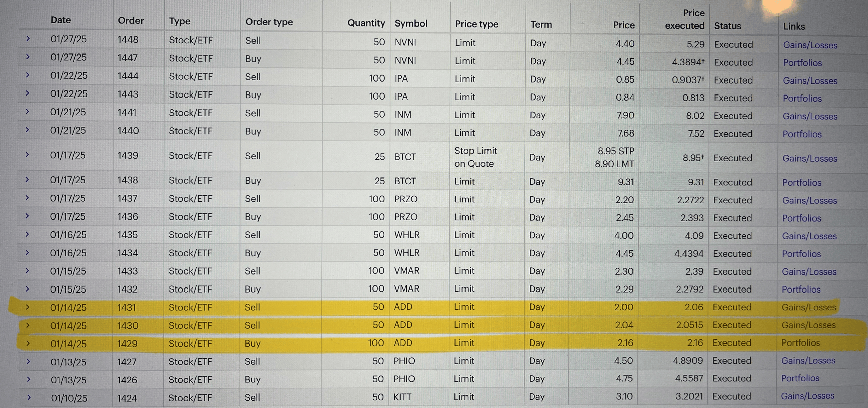
Task: Sort by Status column header
Action: tap(727, 26)
